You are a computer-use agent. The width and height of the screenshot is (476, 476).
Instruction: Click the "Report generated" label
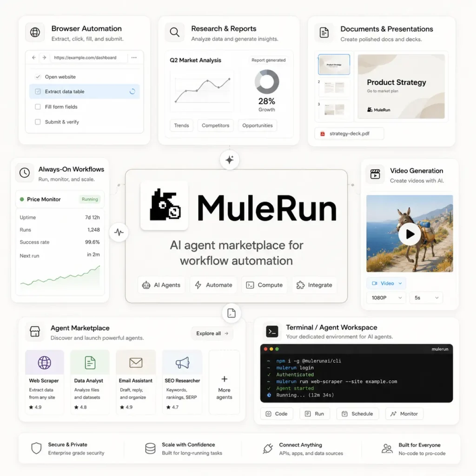point(268,60)
